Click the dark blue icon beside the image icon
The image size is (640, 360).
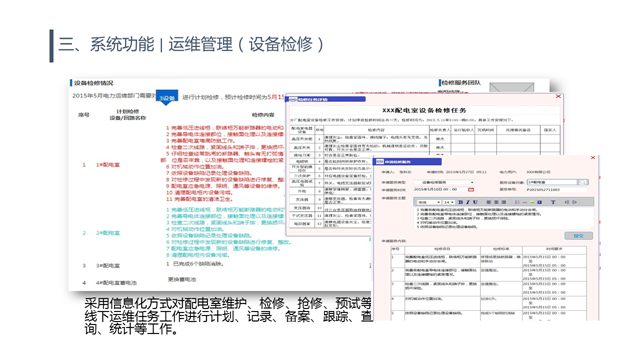pos(540,202)
